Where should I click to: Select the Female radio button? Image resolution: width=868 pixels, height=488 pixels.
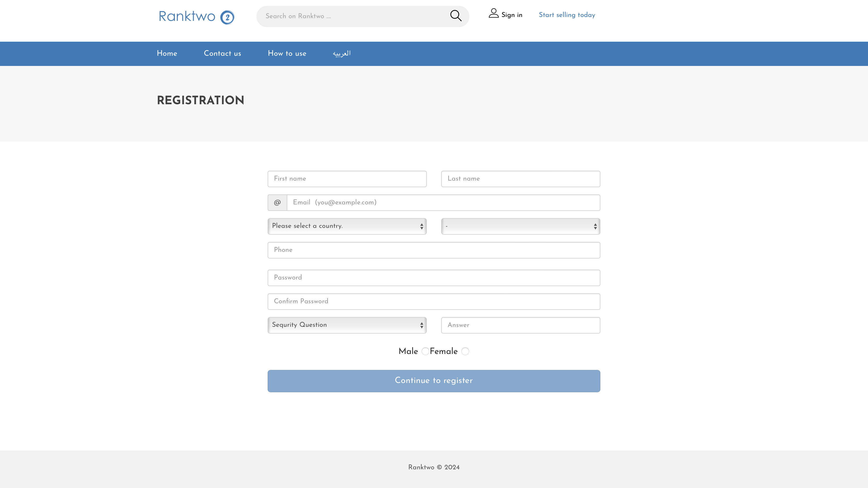465,352
